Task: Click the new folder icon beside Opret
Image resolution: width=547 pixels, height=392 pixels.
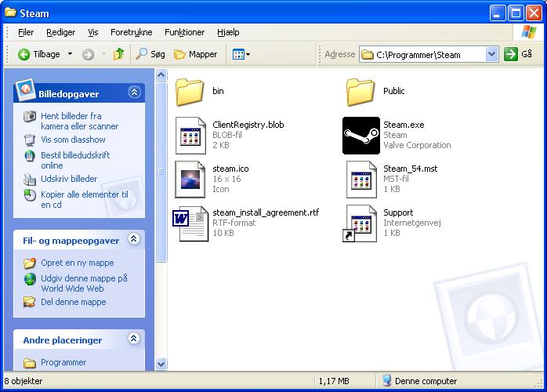Action: (30, 263)
